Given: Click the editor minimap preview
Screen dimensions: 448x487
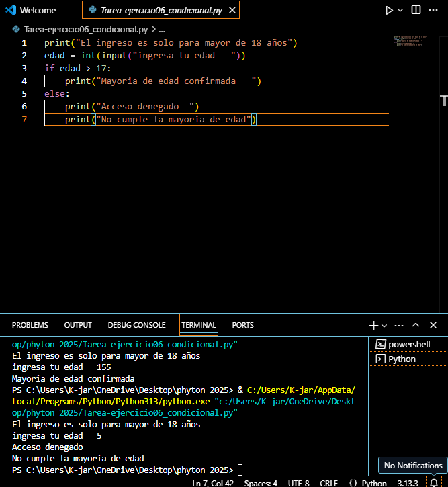Looking at the screenshot, I should pos(410,41).
